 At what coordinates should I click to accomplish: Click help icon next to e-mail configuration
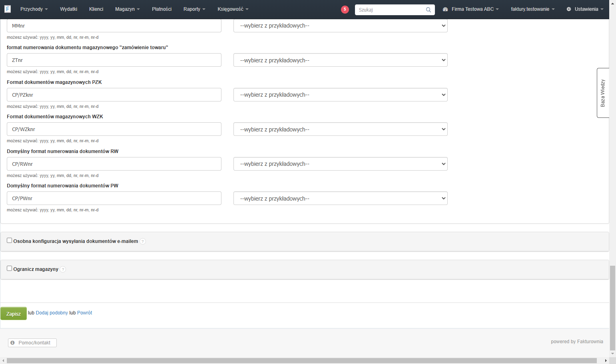143,241
